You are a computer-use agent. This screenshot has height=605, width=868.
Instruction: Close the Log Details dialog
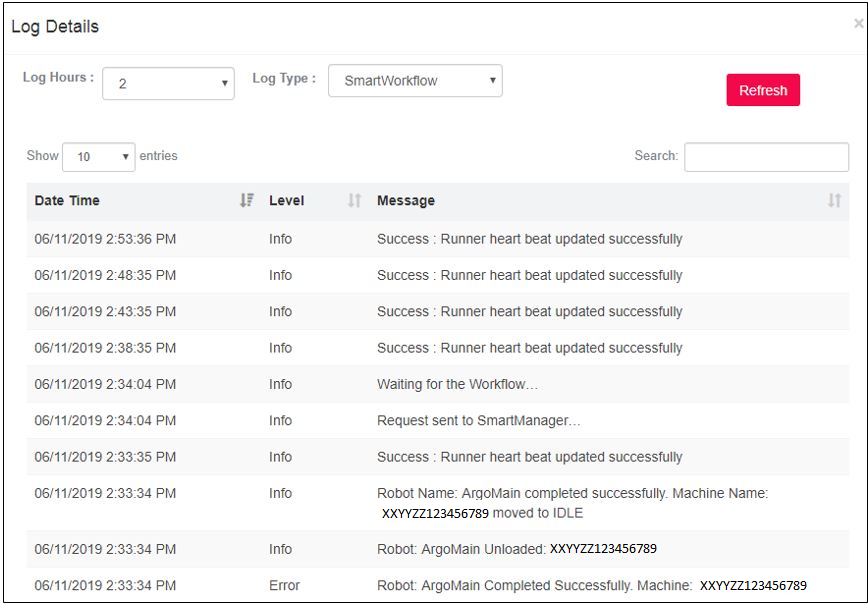click(x=858, y=24)
